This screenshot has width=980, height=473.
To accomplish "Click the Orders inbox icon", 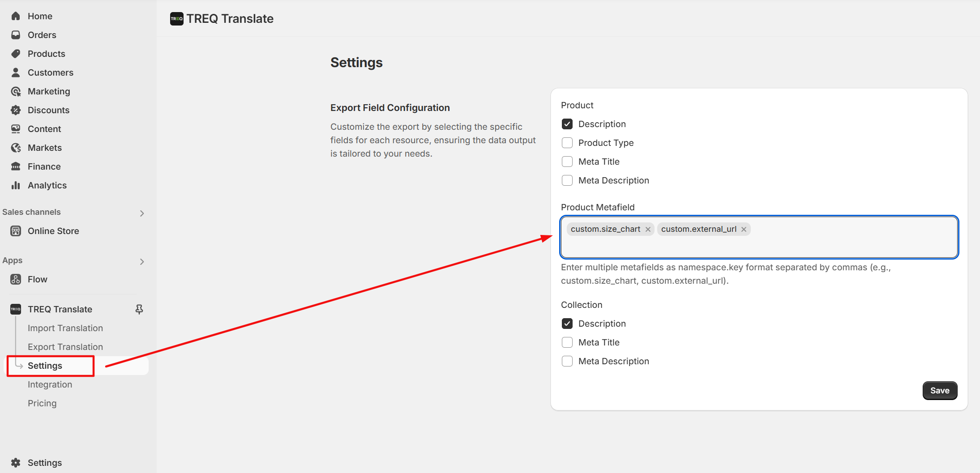I will tap(16, 35).
